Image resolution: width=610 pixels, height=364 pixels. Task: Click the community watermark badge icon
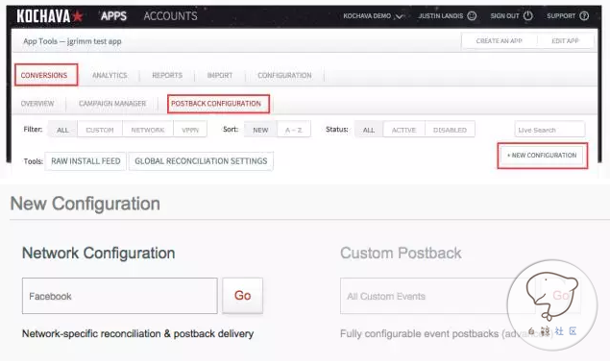pyautogui.click(x=552, y=304)
